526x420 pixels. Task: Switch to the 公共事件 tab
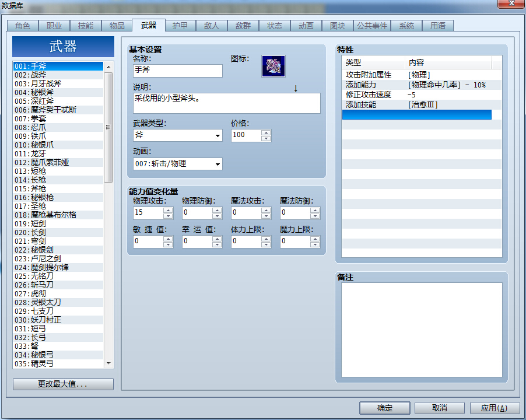point(372,26)
